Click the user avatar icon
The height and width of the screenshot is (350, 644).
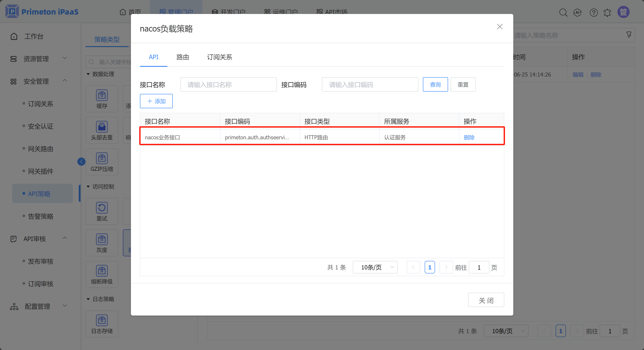click(623, 12)
